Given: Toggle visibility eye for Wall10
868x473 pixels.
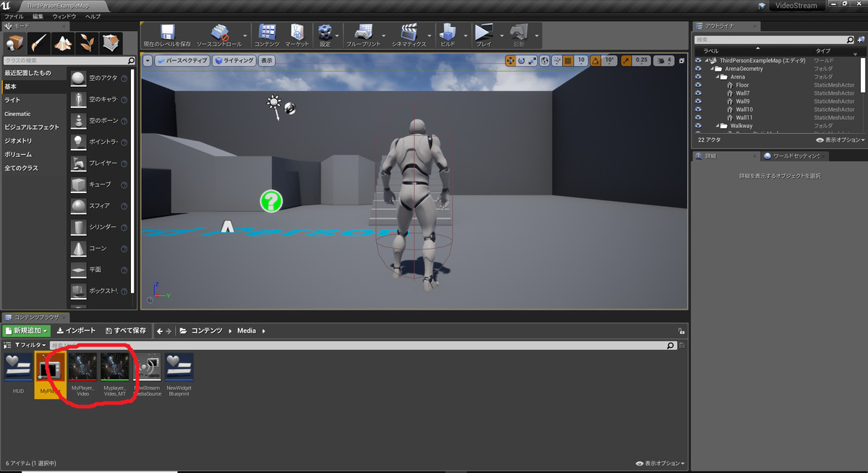Looking at the screenshot, I should (698, 110).
